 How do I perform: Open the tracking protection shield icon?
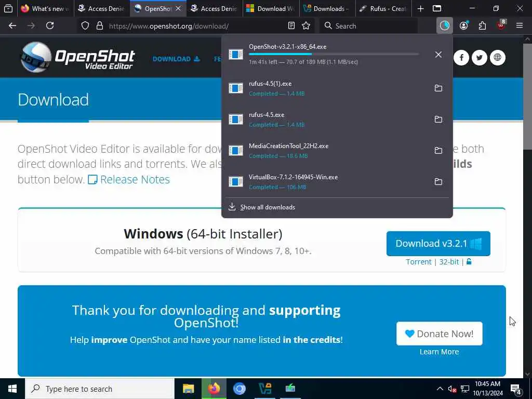(x=85, y=26)
